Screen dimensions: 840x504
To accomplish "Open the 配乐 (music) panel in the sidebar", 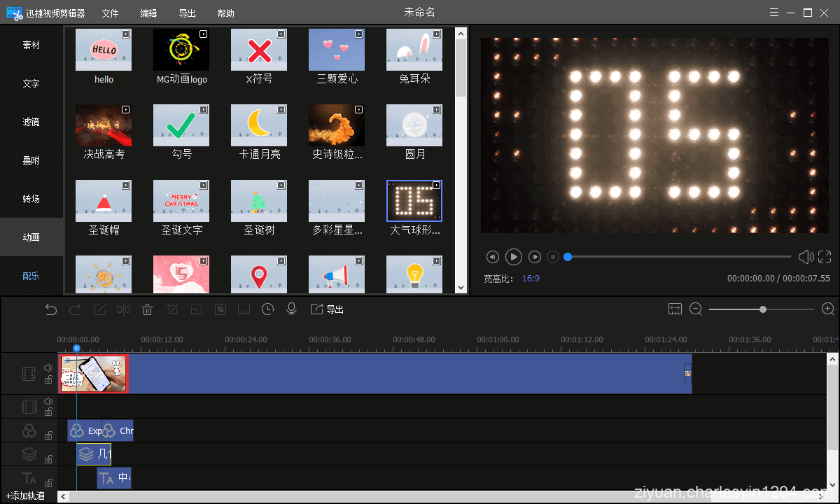I will tap(31, 275).
